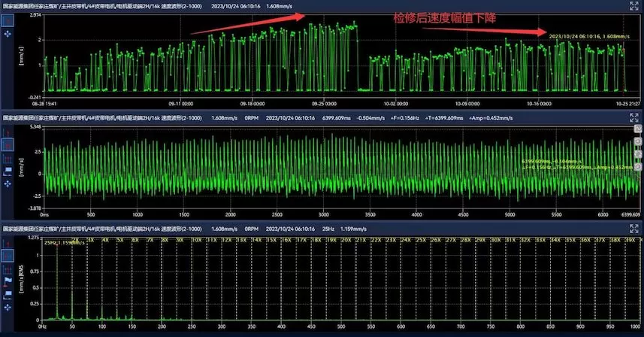Select the pan/move icon in the top trend panel
Screen dimensions: 644x337
coord(8,35)
